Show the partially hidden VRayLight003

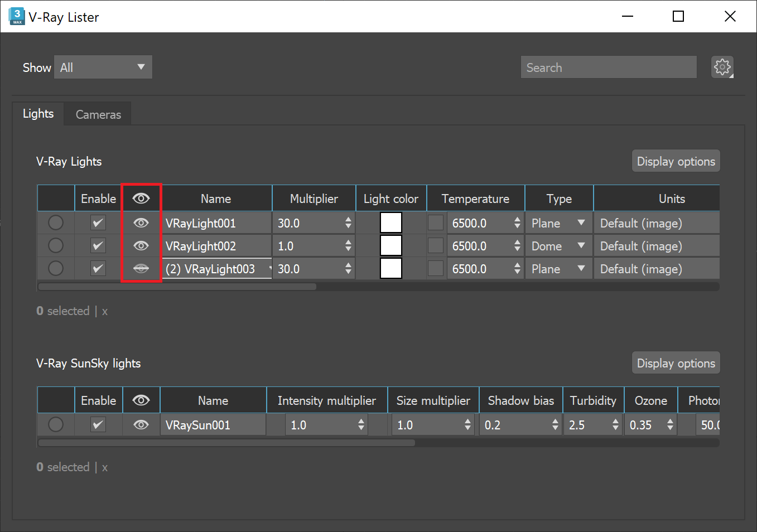tap(141, 268)
